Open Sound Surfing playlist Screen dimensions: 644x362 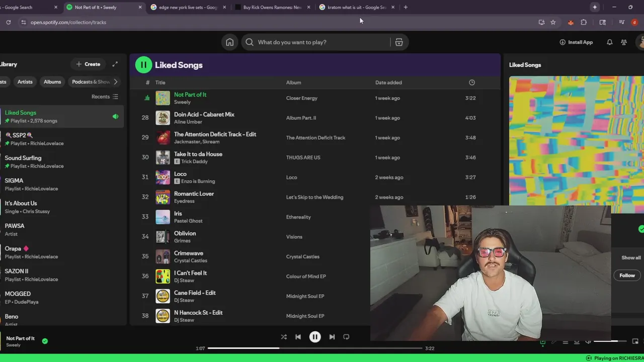coord(61,162)
